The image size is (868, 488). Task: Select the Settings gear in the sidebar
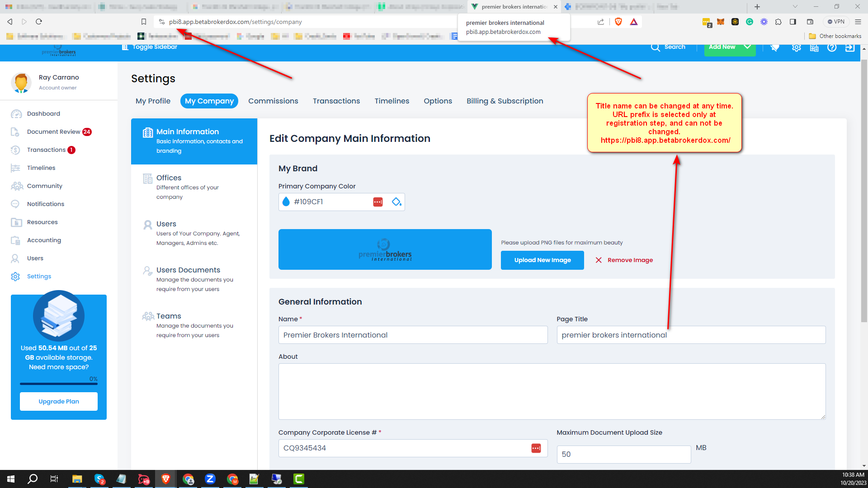click(x=15, y=277)
